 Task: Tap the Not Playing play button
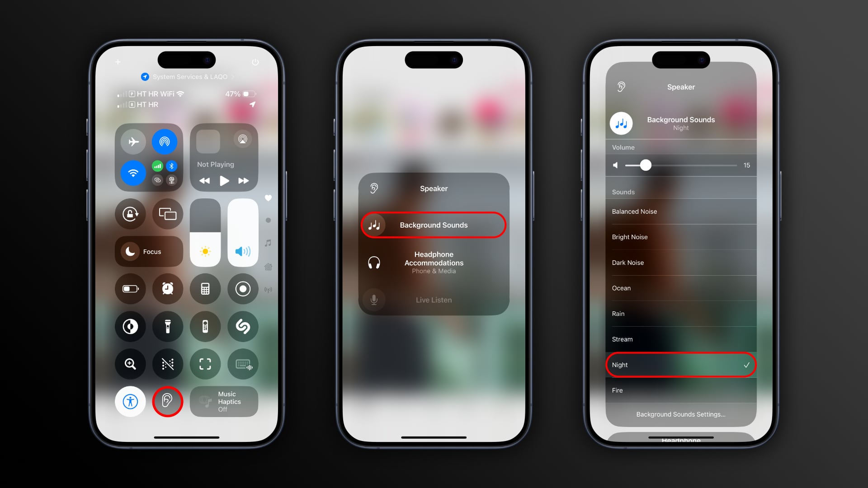(x=224, y=181)
